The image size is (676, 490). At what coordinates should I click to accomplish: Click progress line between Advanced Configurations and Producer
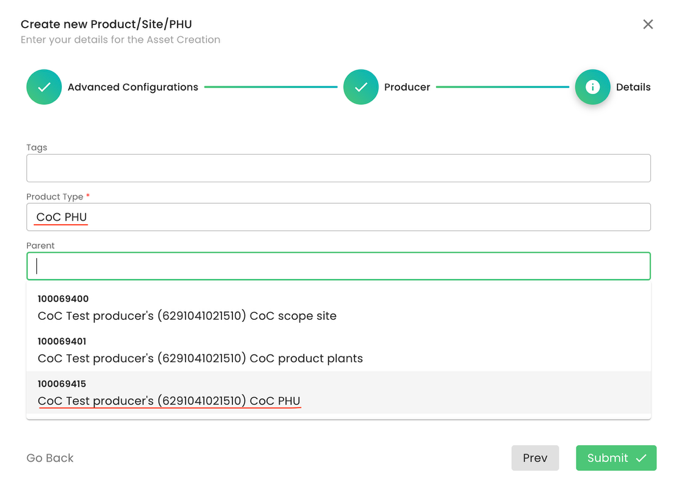(x=271, y=87)
